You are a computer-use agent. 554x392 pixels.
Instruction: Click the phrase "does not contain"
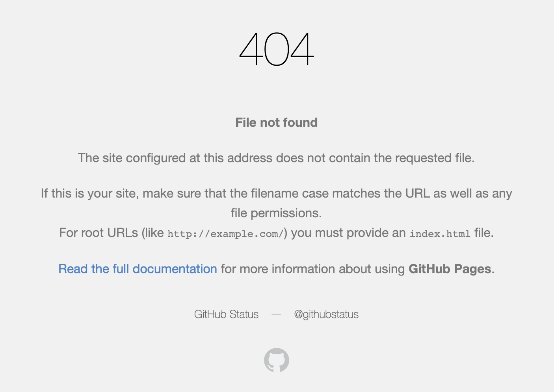(301, 158)
